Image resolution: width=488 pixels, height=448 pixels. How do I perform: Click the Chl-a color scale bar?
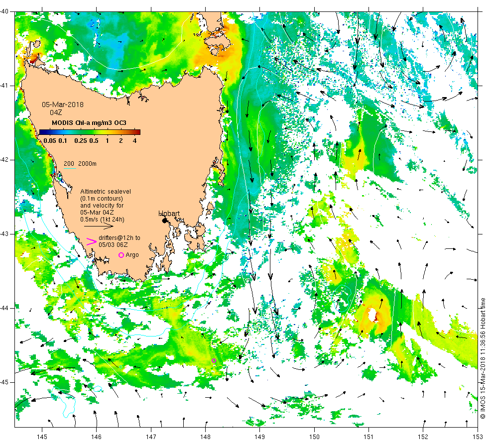click(x=90, y=132)
